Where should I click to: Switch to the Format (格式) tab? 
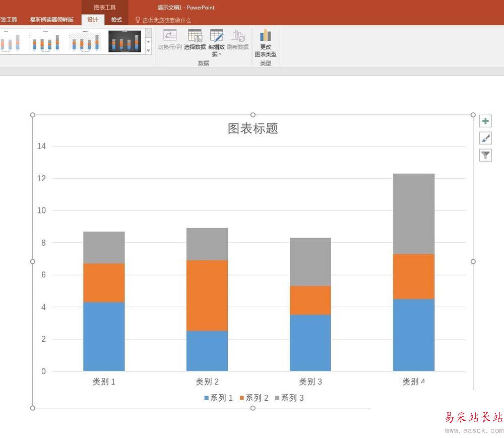point(116,20)
